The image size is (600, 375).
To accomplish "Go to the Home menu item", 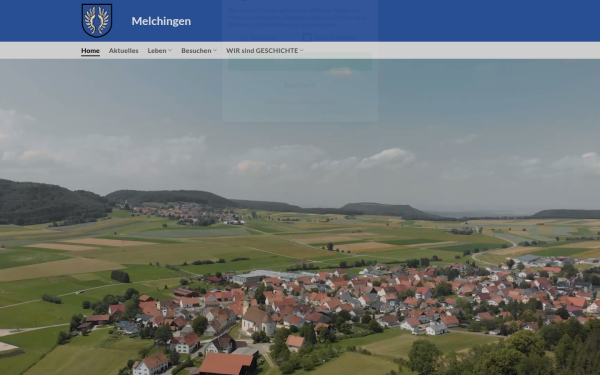I will 90,51.
